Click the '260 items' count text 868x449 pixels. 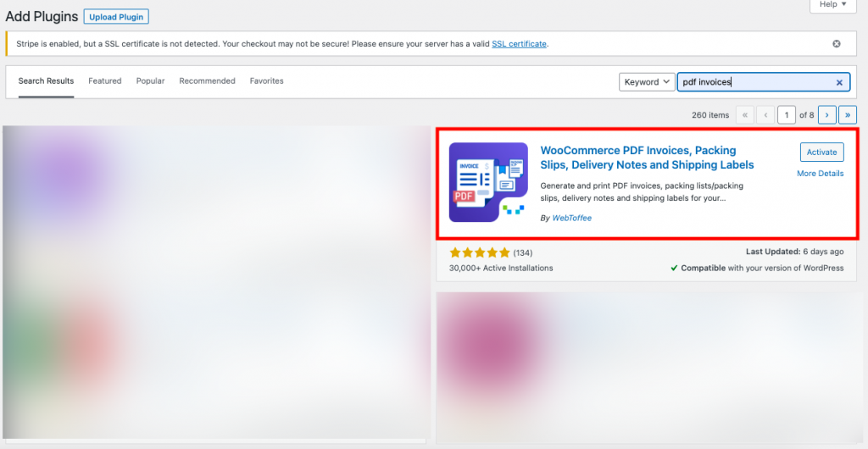[710, 115]
